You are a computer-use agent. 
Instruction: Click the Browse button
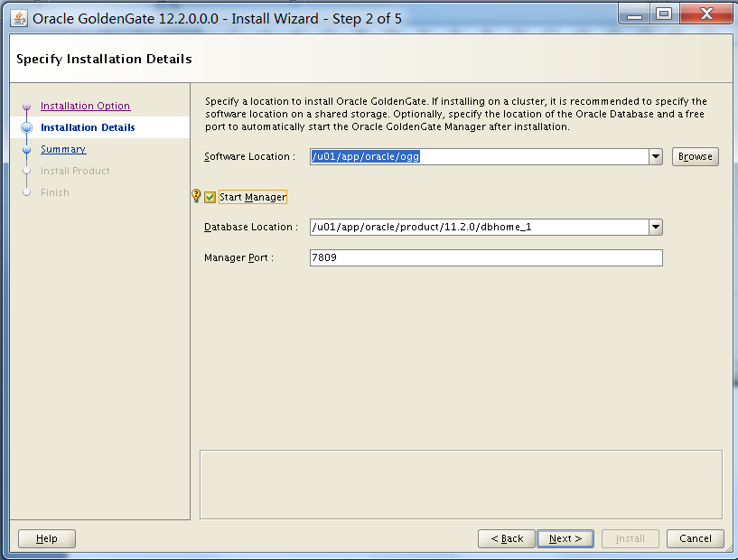[x=696, y=156]
